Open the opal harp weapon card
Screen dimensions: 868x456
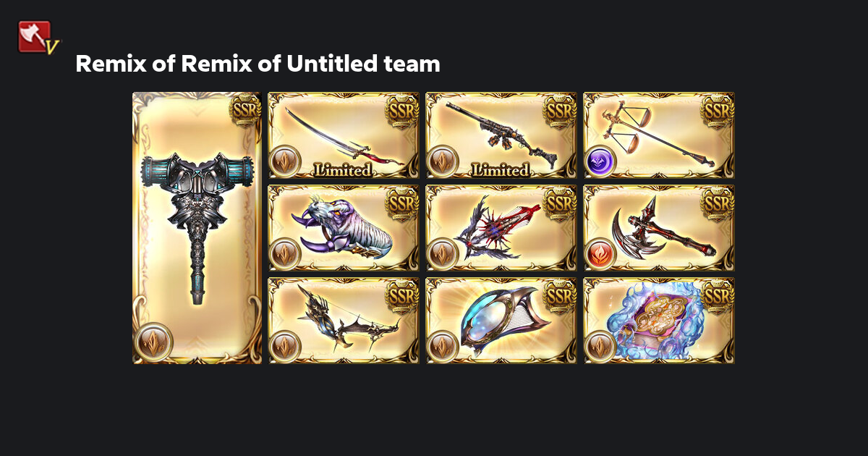501,321
